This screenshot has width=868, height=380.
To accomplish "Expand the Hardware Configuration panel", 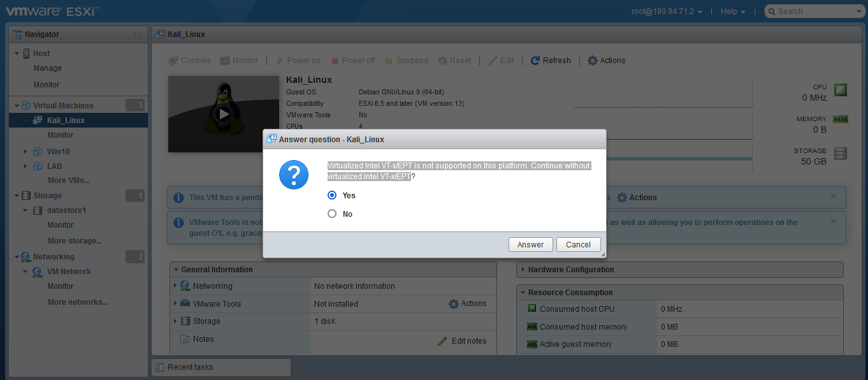I will click(523, 270).
